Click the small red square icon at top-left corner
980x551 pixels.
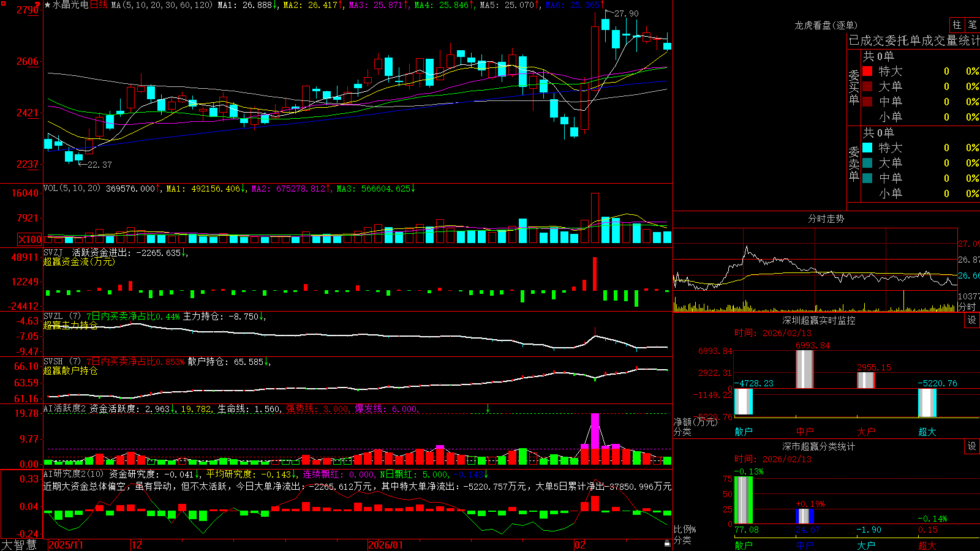tap(2, 2)
